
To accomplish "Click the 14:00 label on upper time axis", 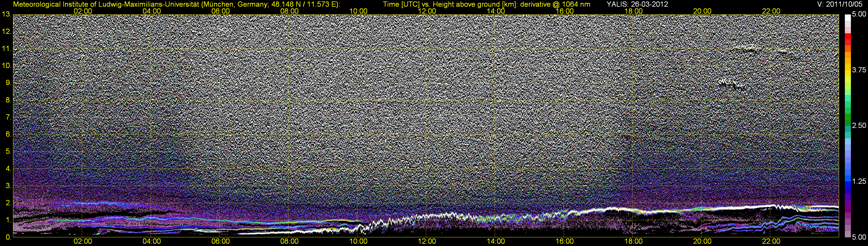I will [x=496, y=11].
